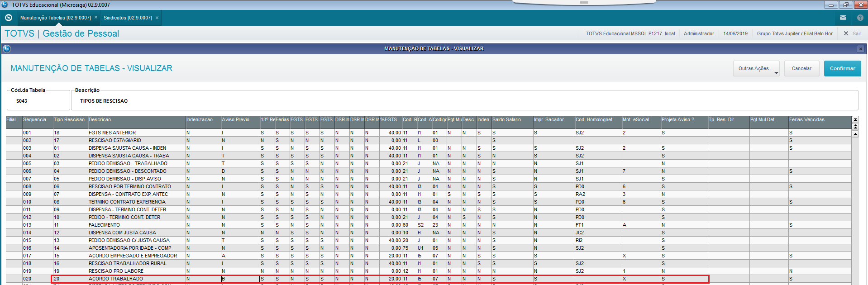Select the row FALECIMENTO
Screen dimensions: 868x285
pos(429,225)
